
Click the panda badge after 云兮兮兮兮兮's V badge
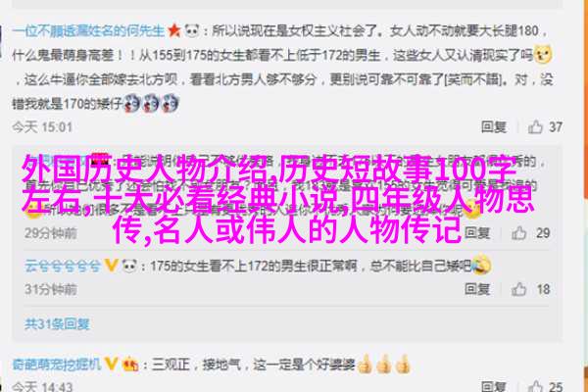pos(129,266)
